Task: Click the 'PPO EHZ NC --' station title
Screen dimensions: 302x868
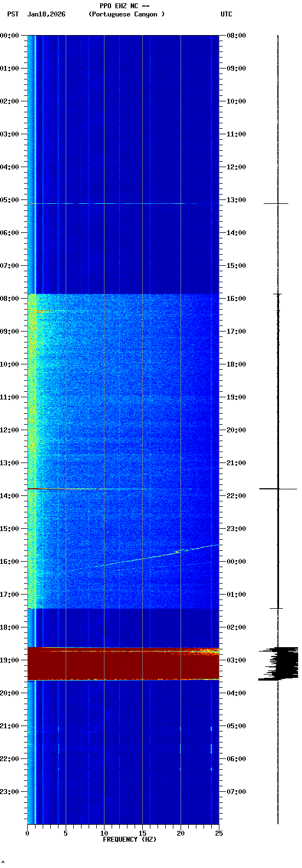Action: (x=125, y=6)
